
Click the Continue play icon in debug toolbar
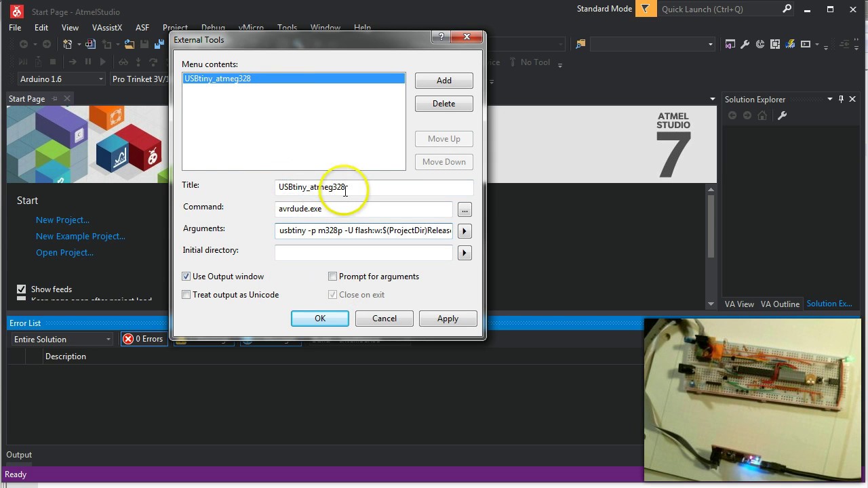coord(102,62)
